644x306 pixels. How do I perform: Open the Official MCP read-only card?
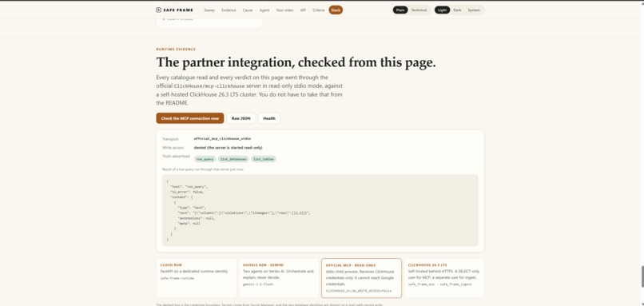click(361, 278)
